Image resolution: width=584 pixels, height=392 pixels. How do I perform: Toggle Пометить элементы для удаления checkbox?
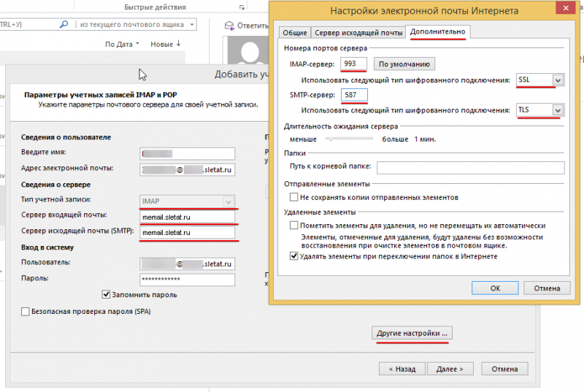294,226
